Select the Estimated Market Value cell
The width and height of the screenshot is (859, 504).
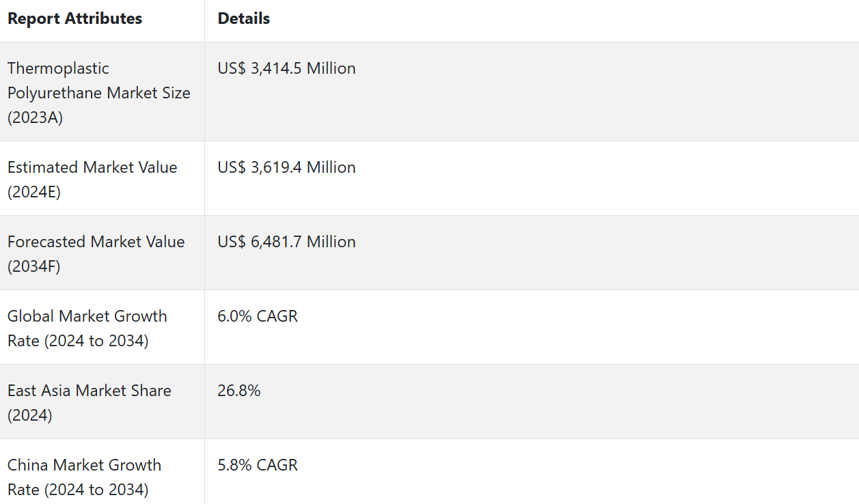pyautogui.click(x=92, y=180)
